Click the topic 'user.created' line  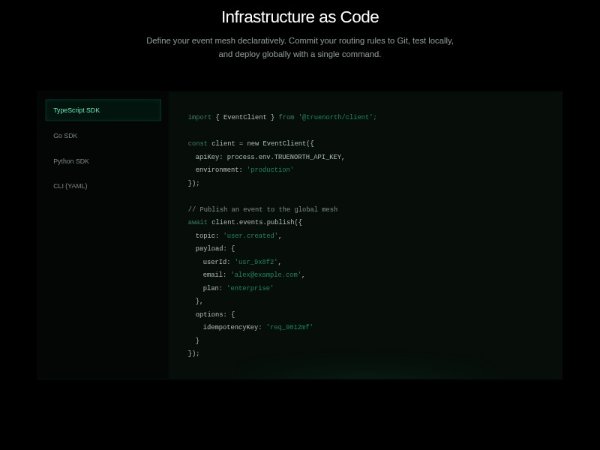click(x=238, y=235)
